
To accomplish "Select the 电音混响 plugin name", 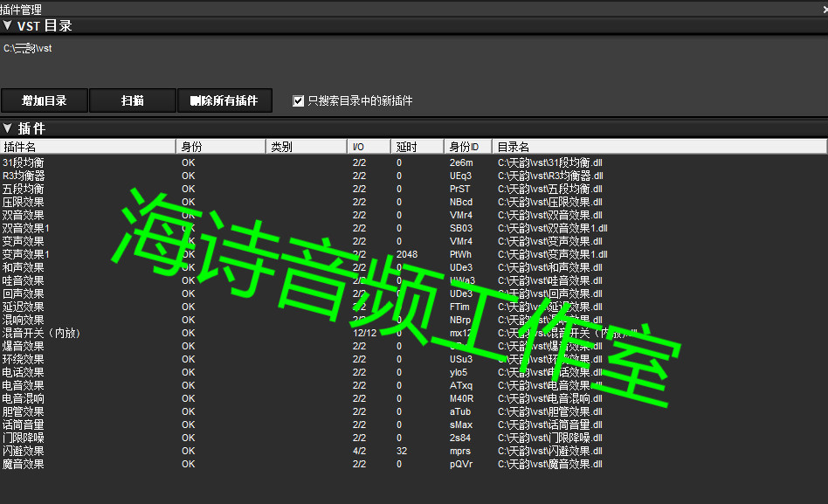I will 24,398.
